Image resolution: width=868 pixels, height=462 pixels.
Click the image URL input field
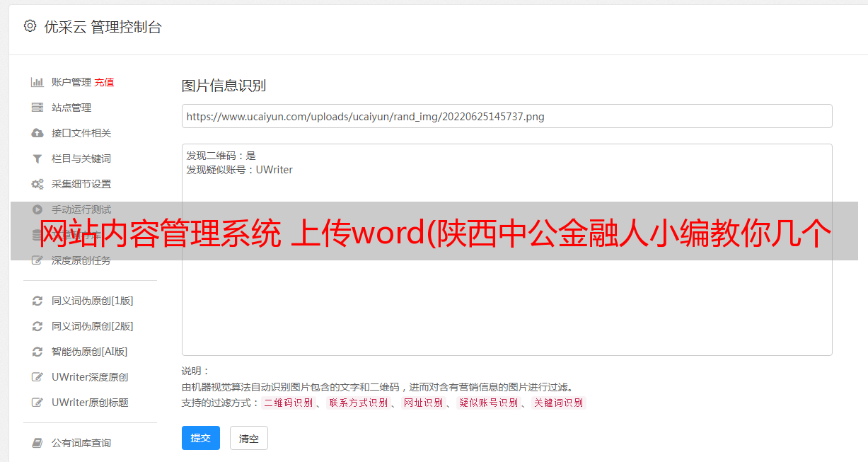point(507,116)
